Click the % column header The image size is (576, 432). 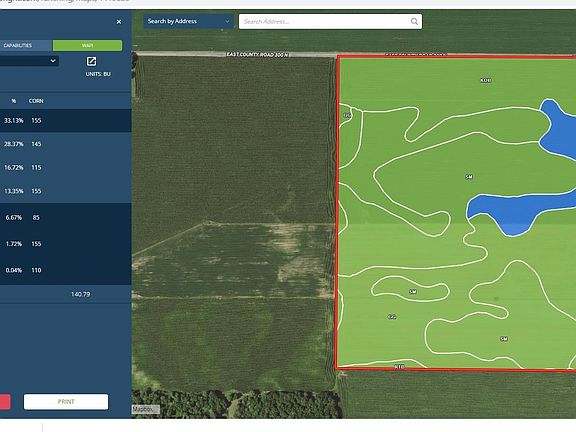14,101
